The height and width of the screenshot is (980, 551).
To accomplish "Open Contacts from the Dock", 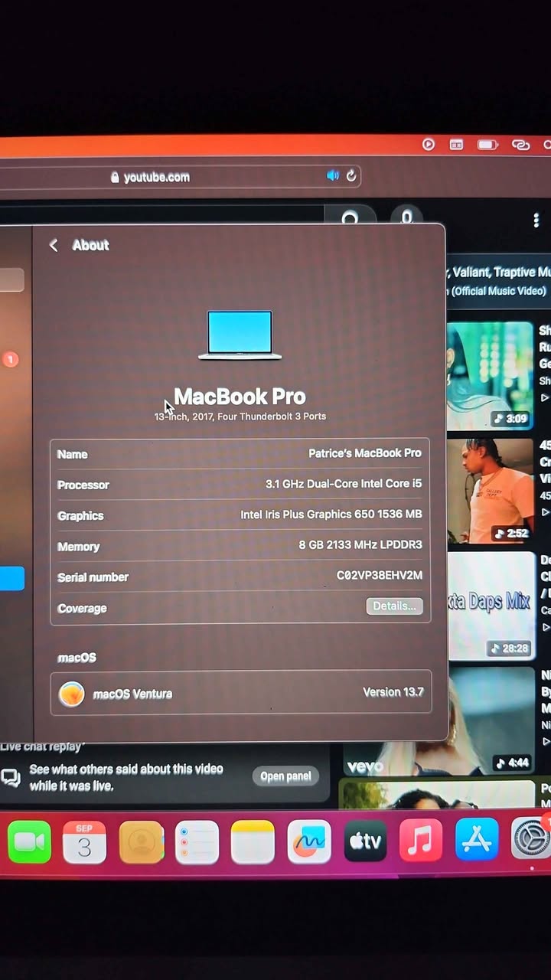I will coord(142,842).
